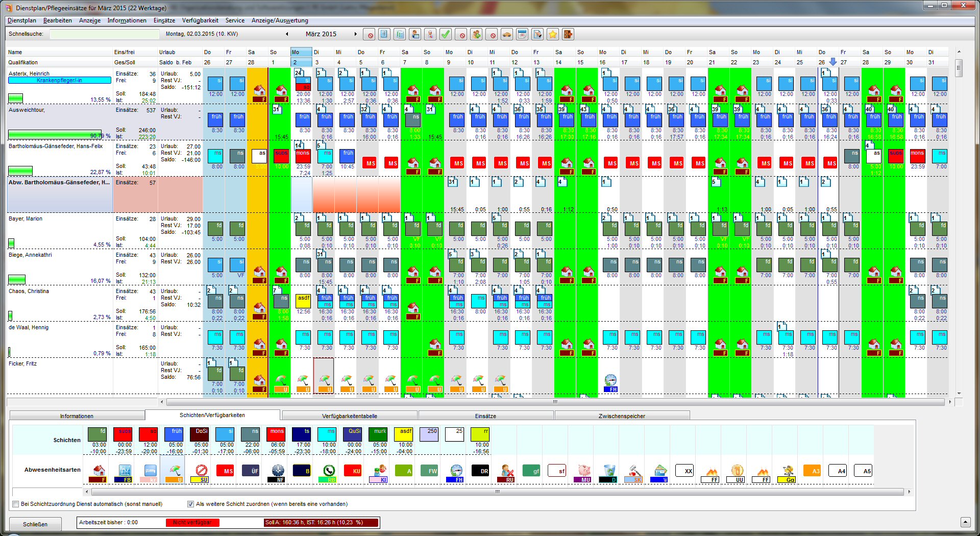Click the exit door toolbar icon
This screenshot has width=980, height=536.
tap(568, 34)
